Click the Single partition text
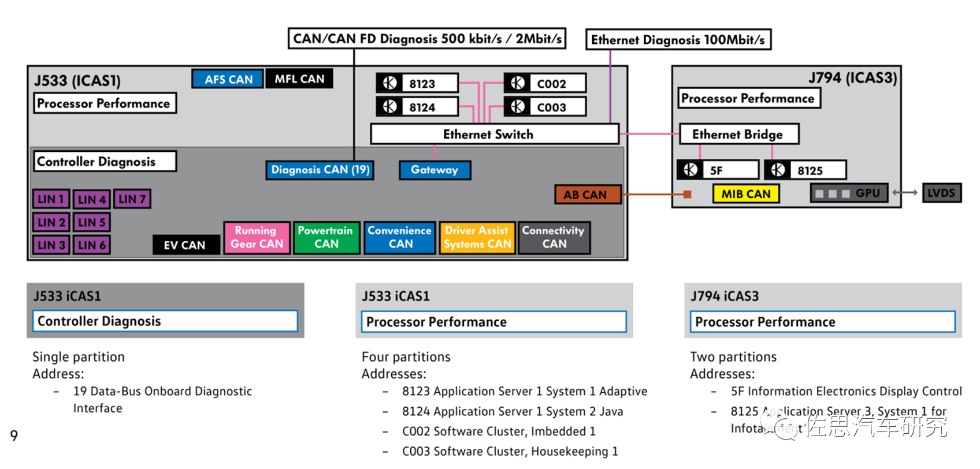Image resolution: width=980 pixels, height=469 pixels. pyautogui.click(x=79, y=357)
